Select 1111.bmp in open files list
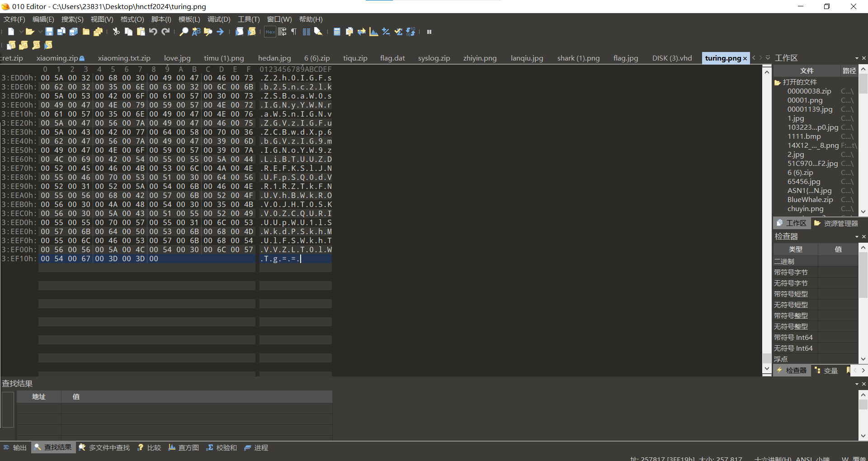The height and width of the screenshot is (461, 868). pyautogui.click(x=804, y=136)
